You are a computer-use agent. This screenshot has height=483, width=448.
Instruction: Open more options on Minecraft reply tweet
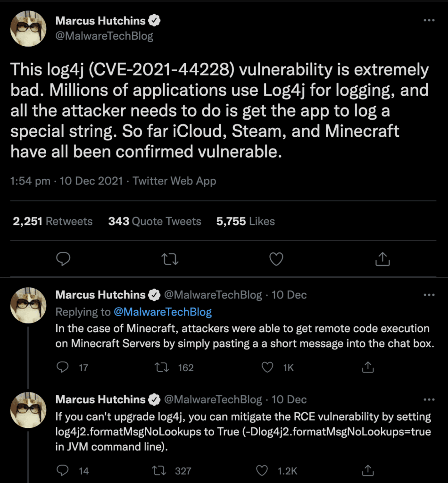pyautogui.click(x=429, y=295)
